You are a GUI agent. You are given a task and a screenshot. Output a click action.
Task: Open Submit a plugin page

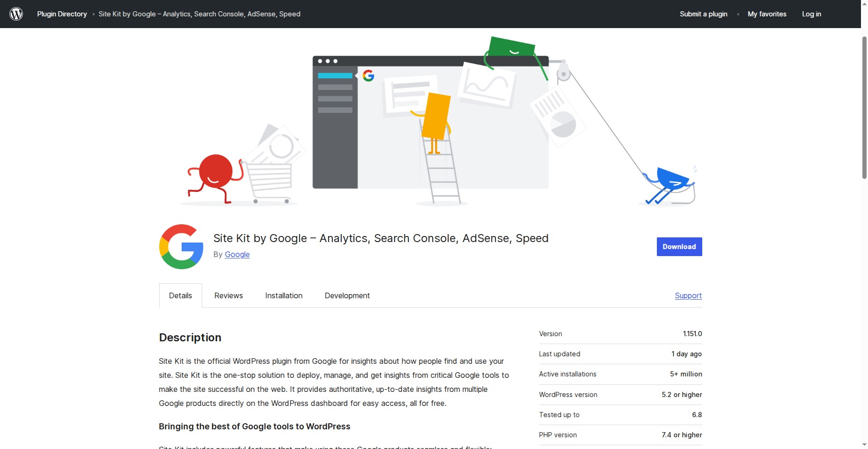704,14
